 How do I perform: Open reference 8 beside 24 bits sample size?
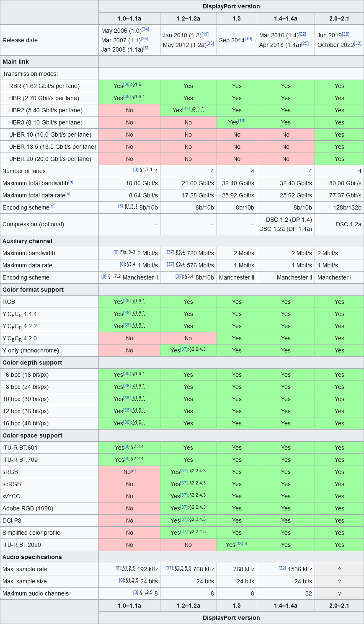coord(121,580)
